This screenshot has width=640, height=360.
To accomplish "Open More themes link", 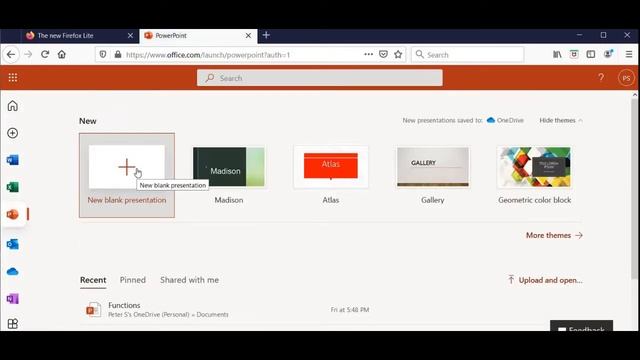I will pyautogui.click(x=554, y=236).
